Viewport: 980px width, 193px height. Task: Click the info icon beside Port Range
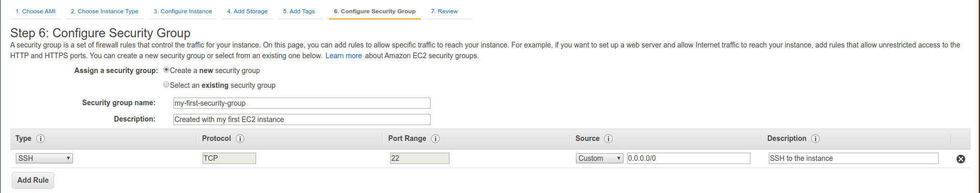coord(435,139)
